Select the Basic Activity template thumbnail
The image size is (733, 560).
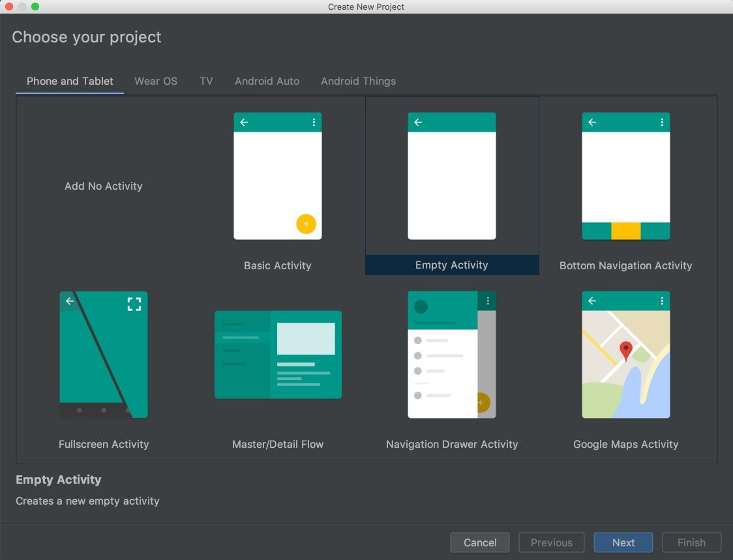click(278, 176)
